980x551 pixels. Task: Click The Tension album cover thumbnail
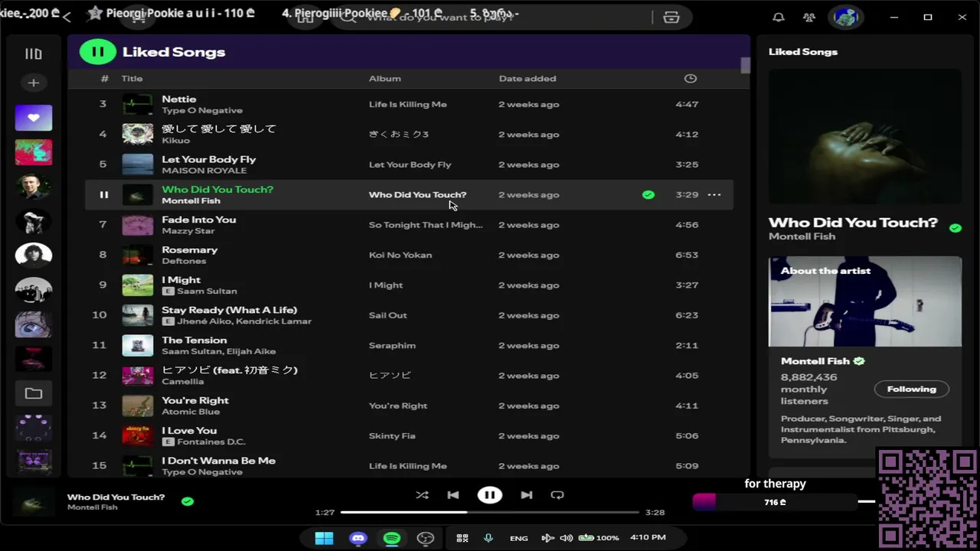coord(138,345)
